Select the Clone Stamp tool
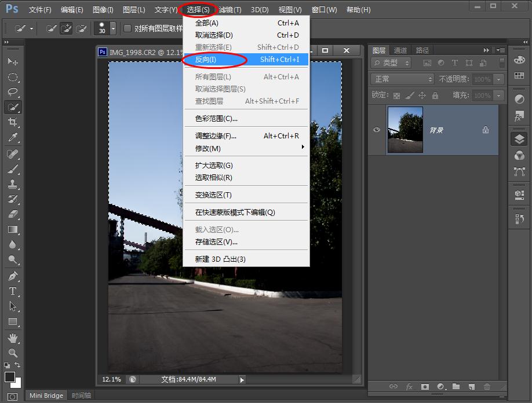Screen dimensions: 532x403 (13, 184)
